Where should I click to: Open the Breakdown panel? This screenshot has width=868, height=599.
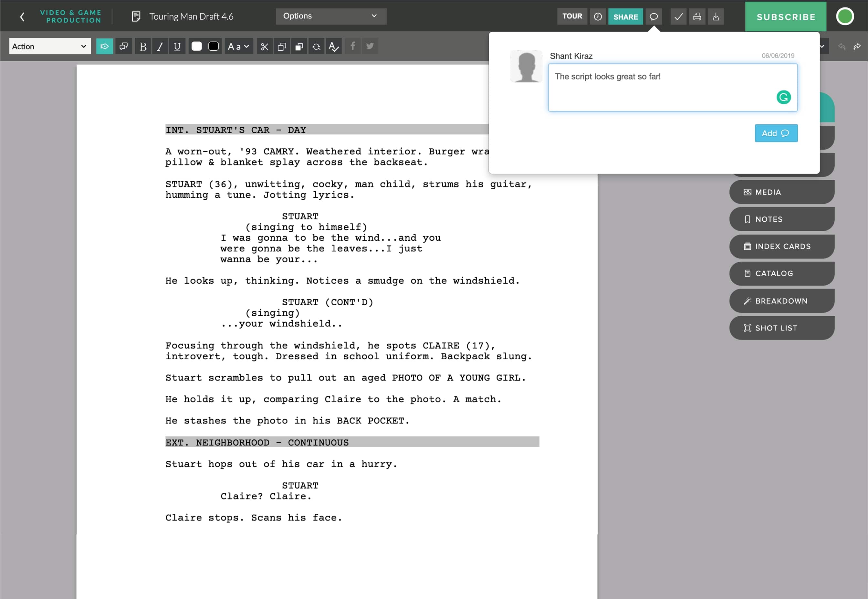(781, 301)
